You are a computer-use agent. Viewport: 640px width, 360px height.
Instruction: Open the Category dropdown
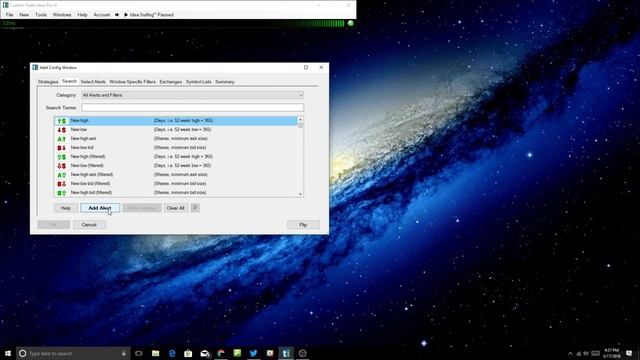[192, 95]
